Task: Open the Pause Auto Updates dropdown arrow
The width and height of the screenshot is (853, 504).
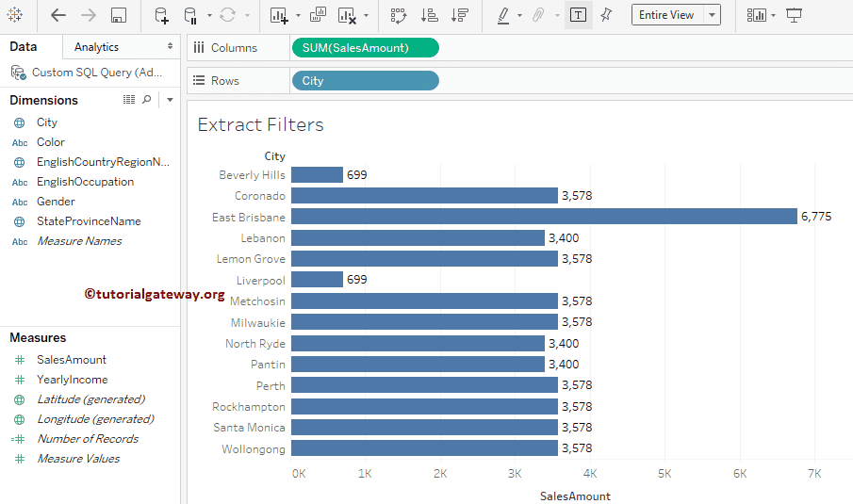Action: (x=209, y=16)
